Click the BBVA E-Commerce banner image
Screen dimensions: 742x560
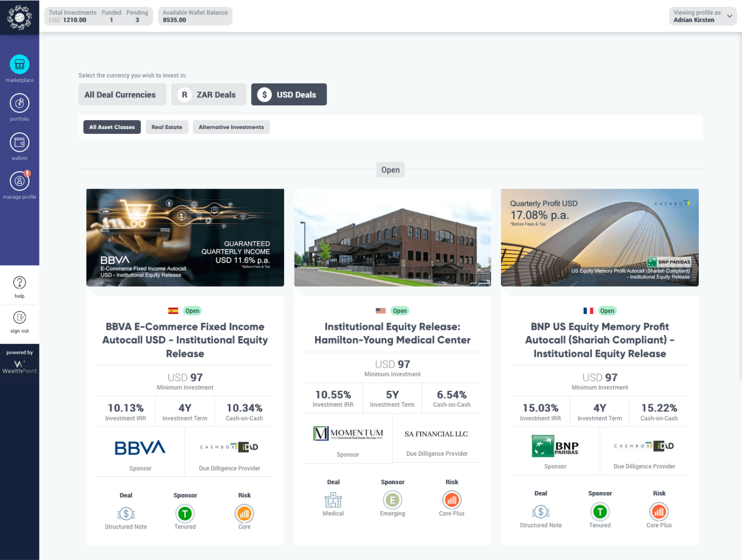click(185, 238)
